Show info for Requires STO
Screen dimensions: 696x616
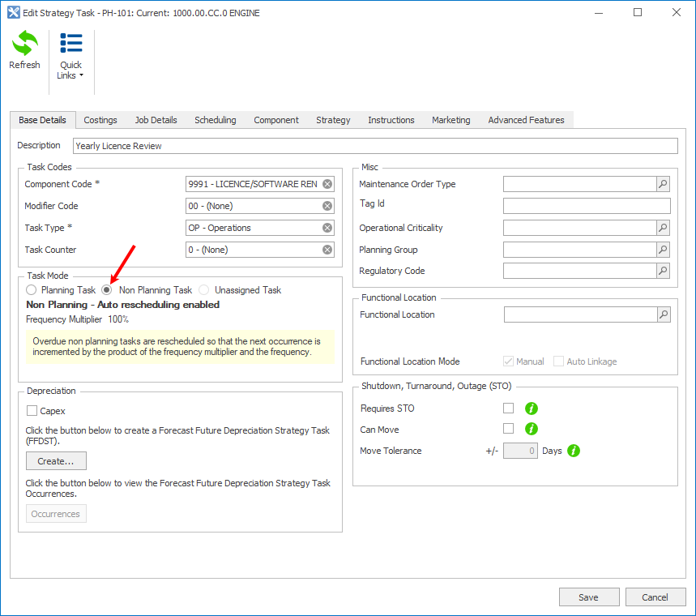(532, 409)
